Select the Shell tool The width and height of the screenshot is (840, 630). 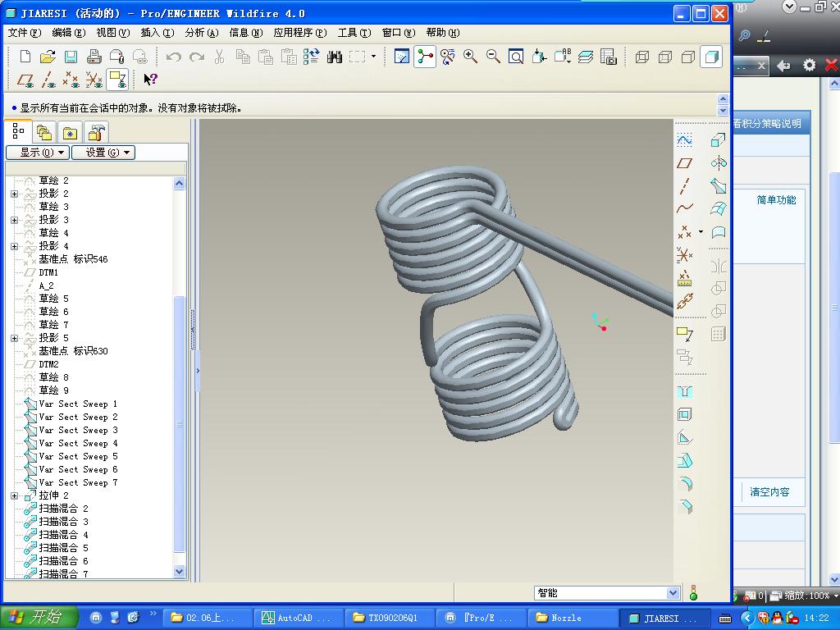tap(685, 414)
